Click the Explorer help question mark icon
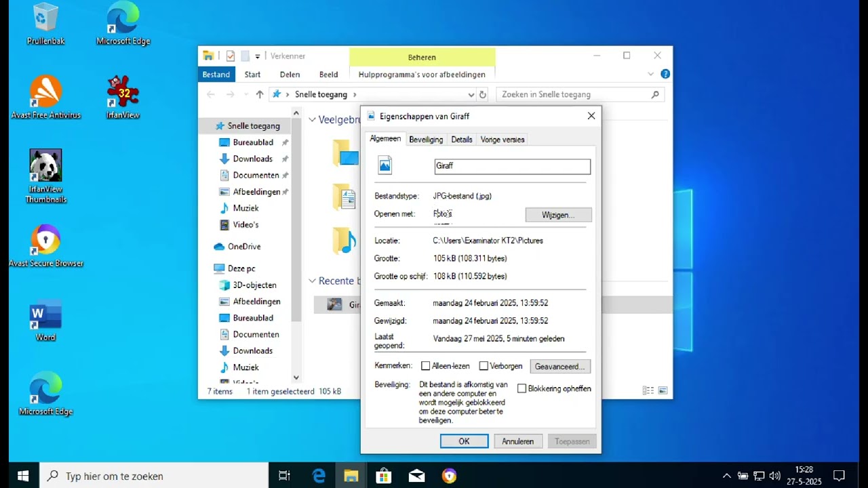Image resolution: width=868 pixels, height=488 pixels. pyautogui.click(x=665, y=74)
